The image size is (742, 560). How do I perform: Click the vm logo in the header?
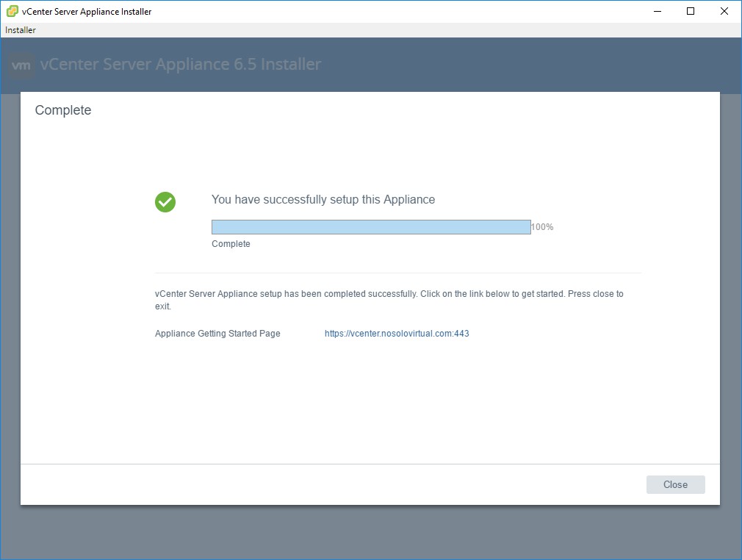click(x=21, y=65)
